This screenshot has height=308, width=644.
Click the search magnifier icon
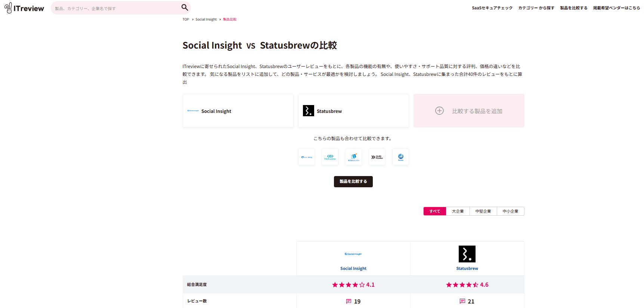185,7
